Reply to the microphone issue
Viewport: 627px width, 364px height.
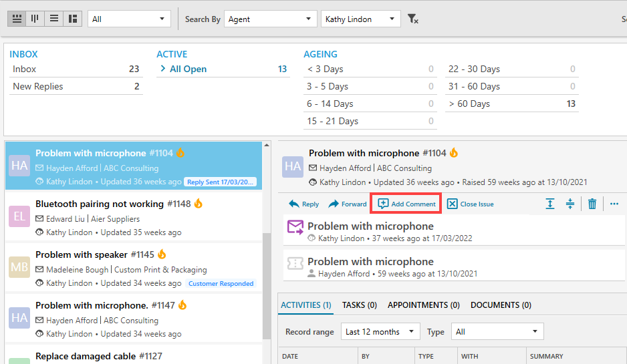tap(304, 204)
